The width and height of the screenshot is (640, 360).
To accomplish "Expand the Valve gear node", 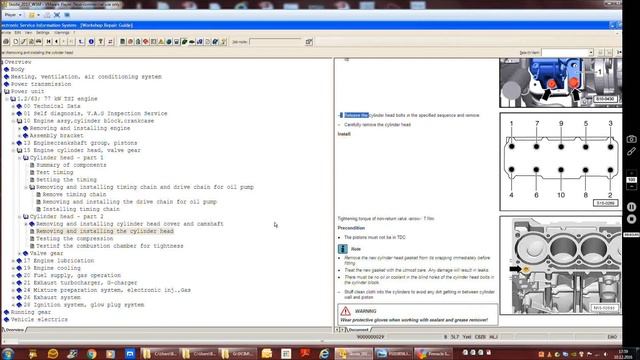I will pos(20,253).
